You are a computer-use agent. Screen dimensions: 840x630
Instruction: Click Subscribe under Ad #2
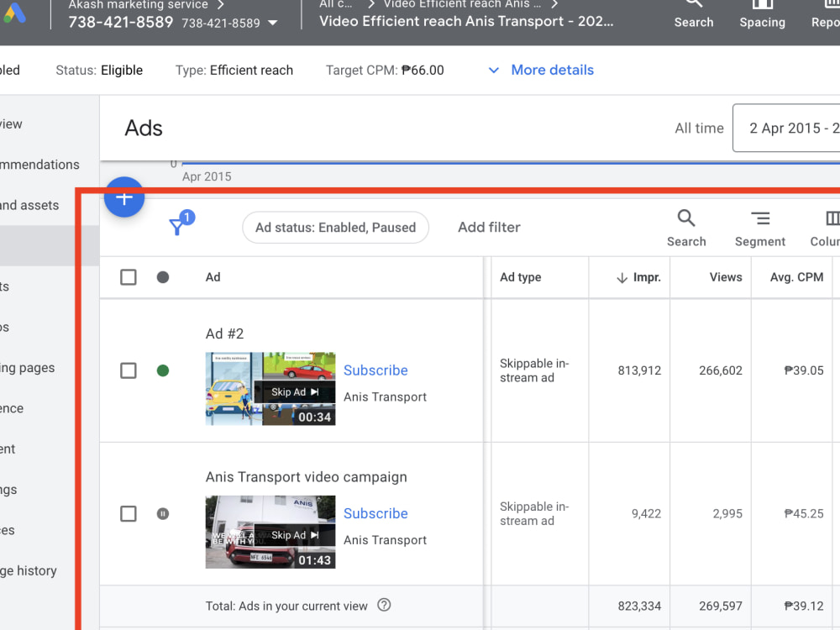[x=375, y=370]
